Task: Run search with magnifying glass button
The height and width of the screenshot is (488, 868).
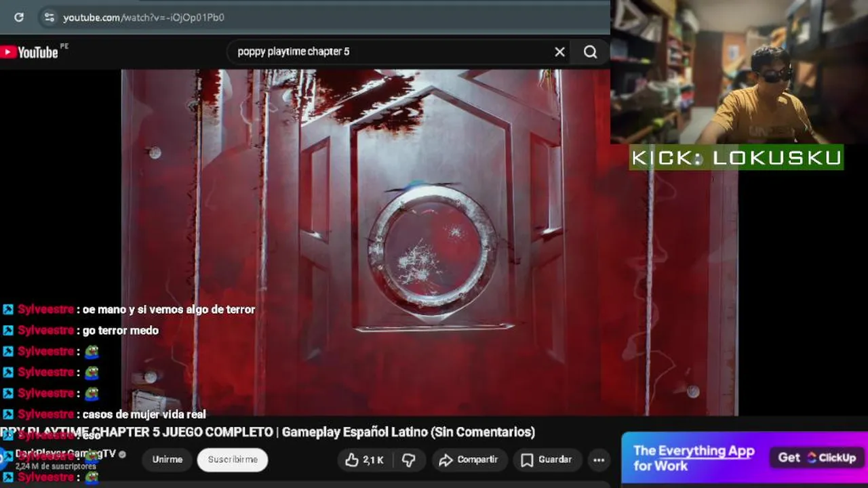Action: click(591, 52)
